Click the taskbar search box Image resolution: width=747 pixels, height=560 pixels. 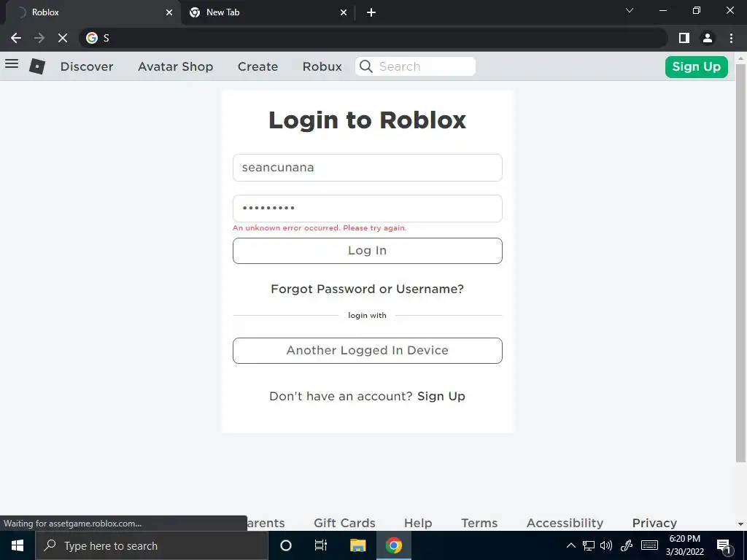tap(152, 545)
